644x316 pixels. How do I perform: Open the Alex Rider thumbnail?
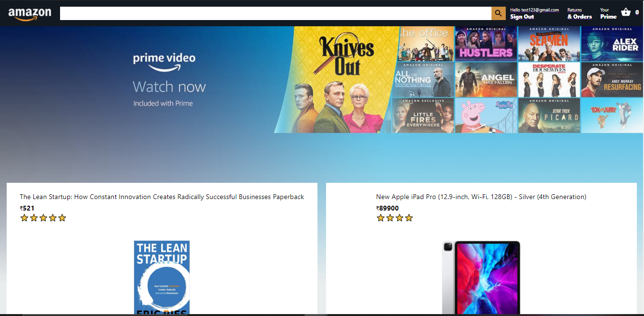tap(612, 44)
